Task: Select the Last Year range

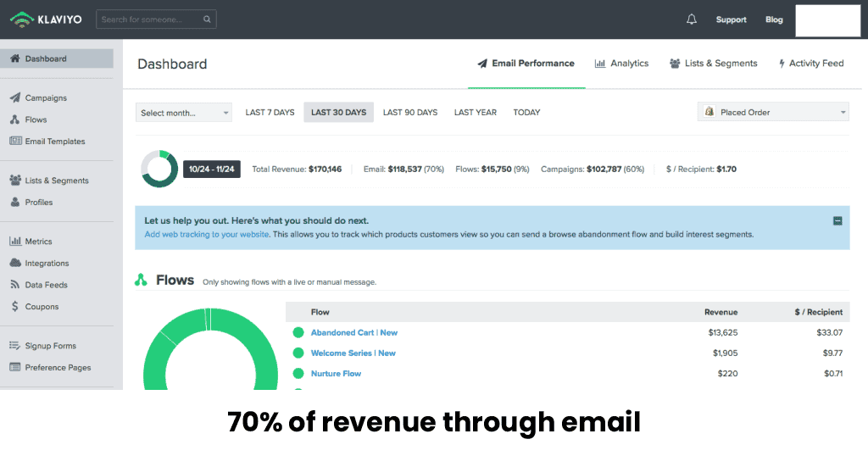Action: pyautogui.click(x=476, y=113)
